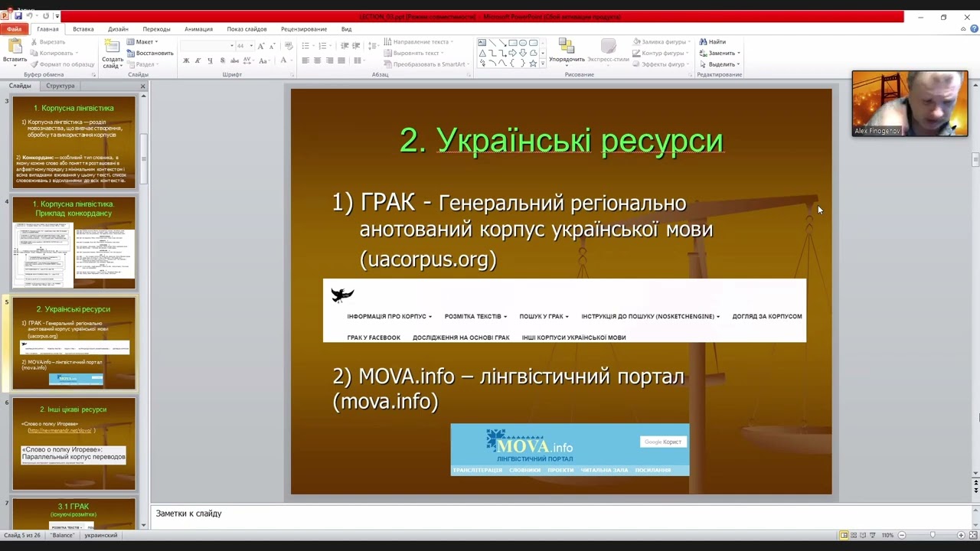Switch to the Дизайн ribbon tab
This screenshot has height=551, width=980.
(118, 29)
